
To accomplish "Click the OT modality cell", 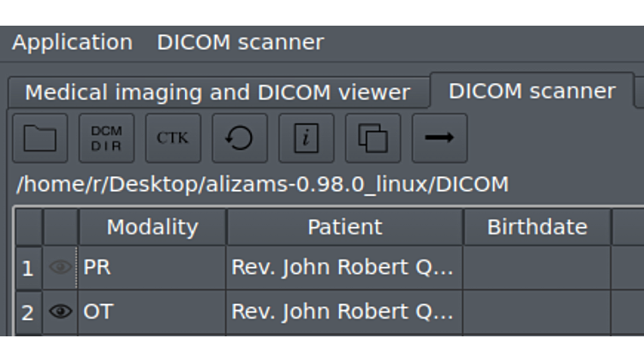I will (152, 312).
